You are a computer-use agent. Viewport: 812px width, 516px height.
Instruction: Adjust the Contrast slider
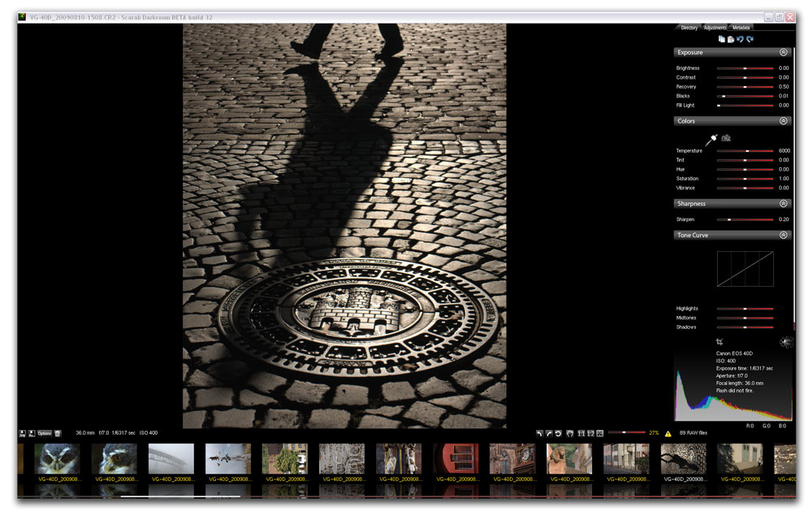[745, 78]
